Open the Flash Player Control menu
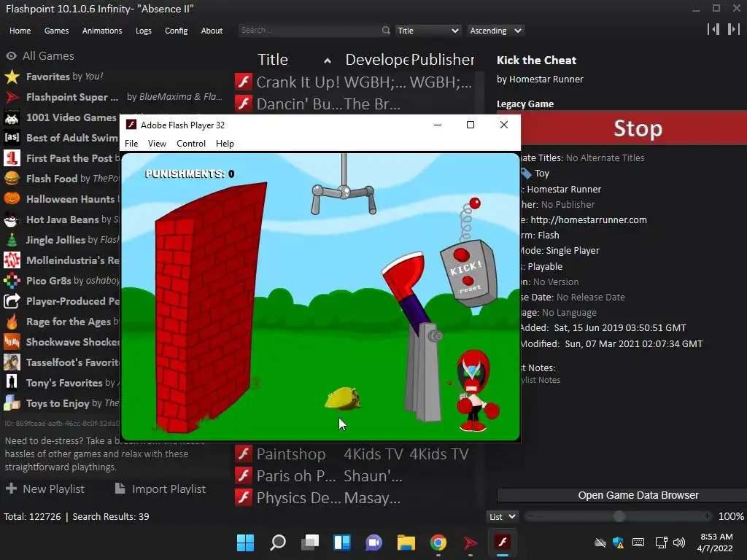 point(191,144)
